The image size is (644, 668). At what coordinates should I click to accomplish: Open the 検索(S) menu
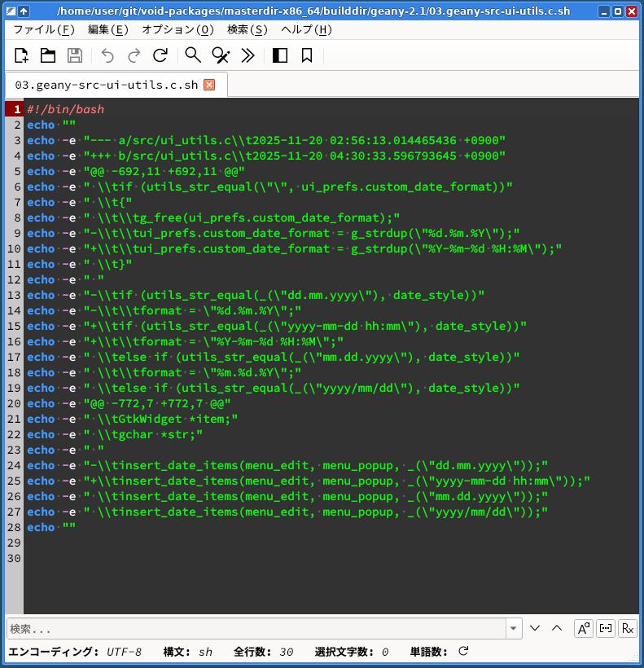click(x=248, y=30)
